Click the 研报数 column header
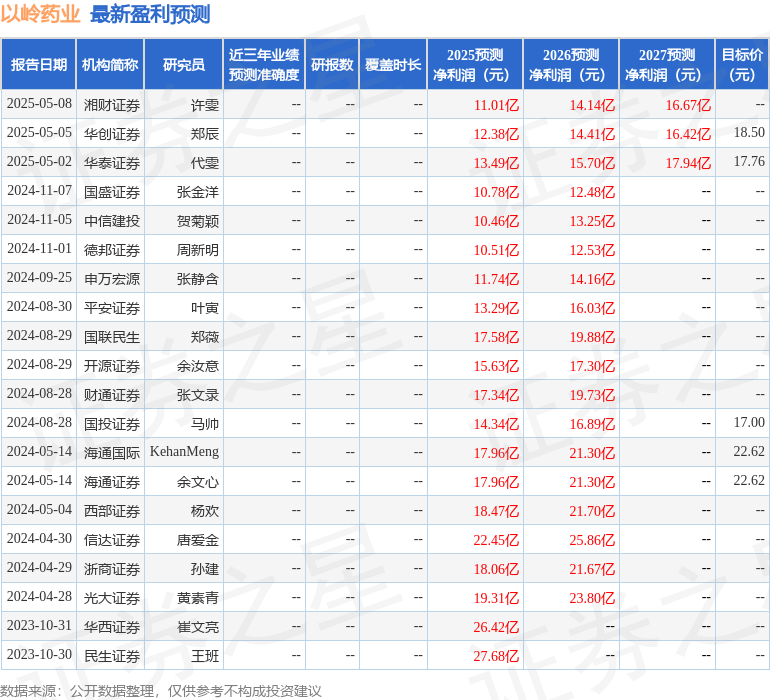The width and height of the screenshot is (770, 700). tap(332, 64)
